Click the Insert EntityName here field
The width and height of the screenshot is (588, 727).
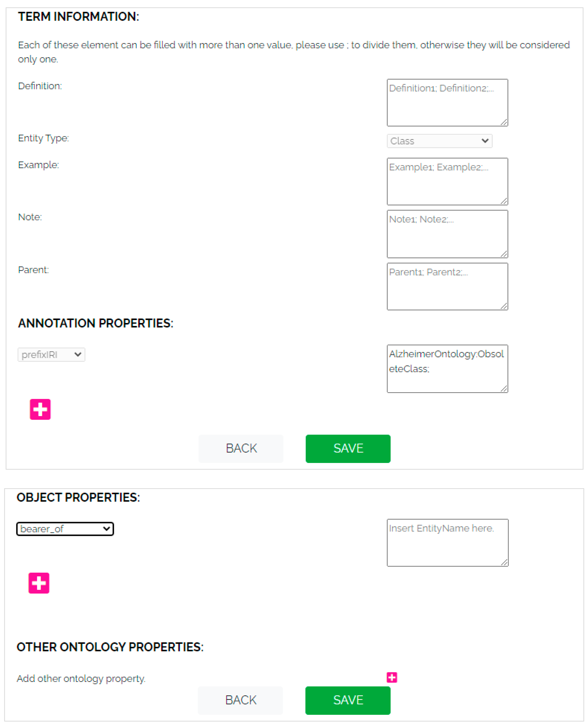click(x=447, y=542)
